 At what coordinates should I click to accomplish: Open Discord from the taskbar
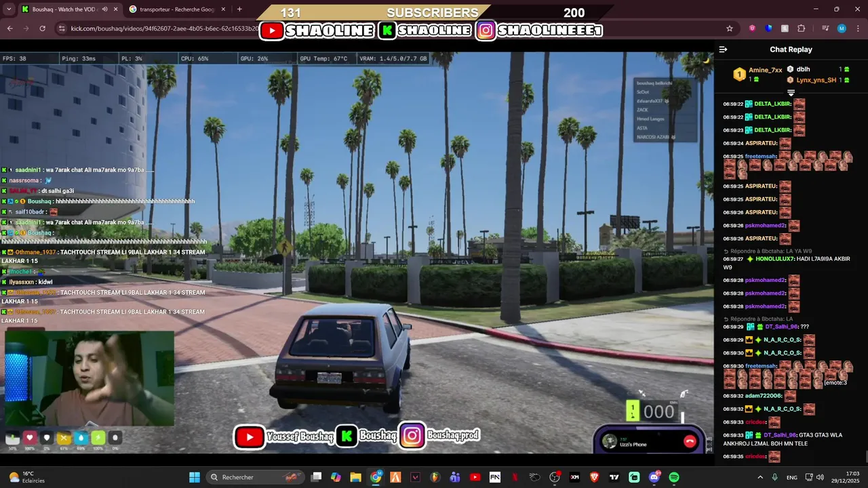tap(654, 477)
